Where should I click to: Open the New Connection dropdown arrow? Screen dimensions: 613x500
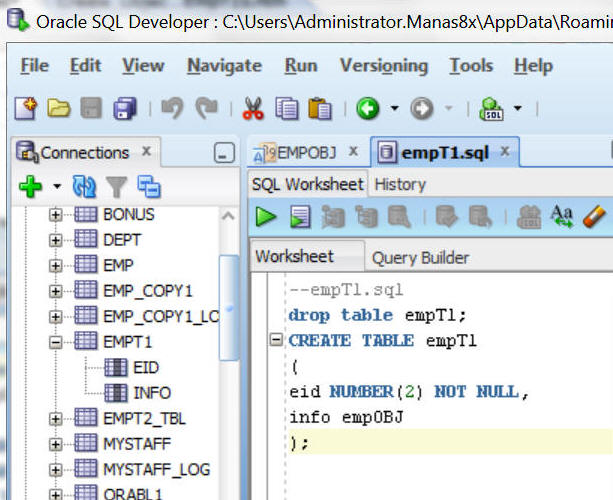[x=57, y=186]
